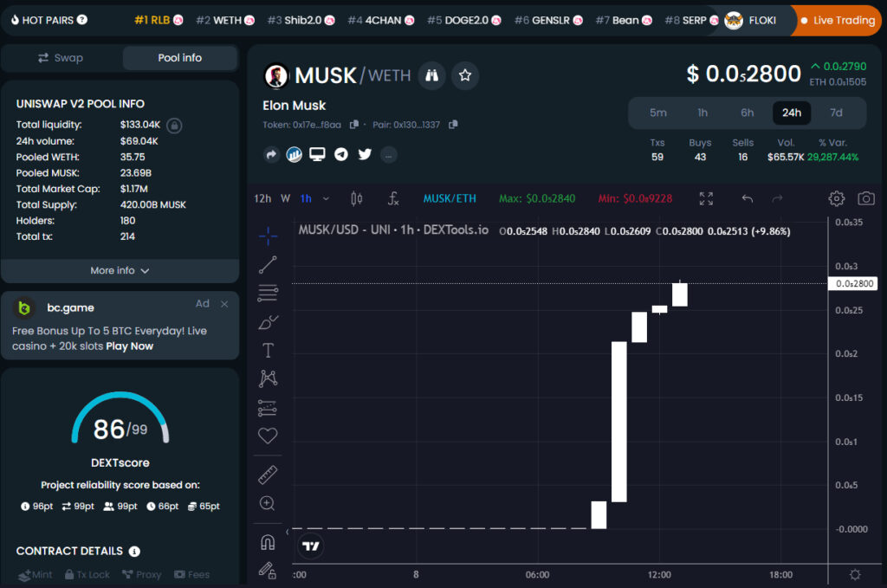Open the Telegram social link
The width and height of the screenshot is (887, 588).
click(341, 154)
